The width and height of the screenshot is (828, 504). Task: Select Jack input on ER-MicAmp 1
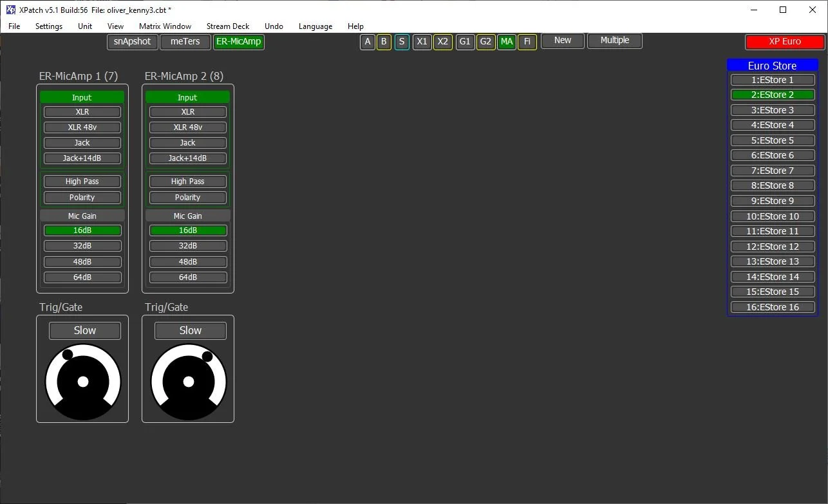[x=82, y=143]
